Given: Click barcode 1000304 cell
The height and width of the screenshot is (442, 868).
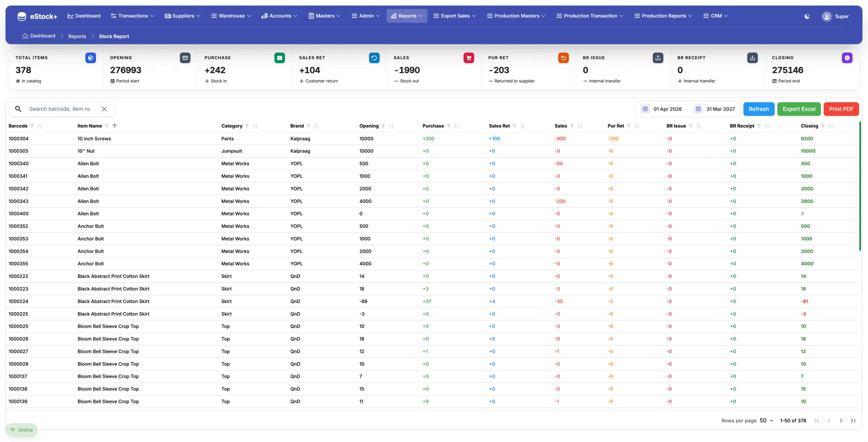Looking at the screenshot, I should click(18, 139).
